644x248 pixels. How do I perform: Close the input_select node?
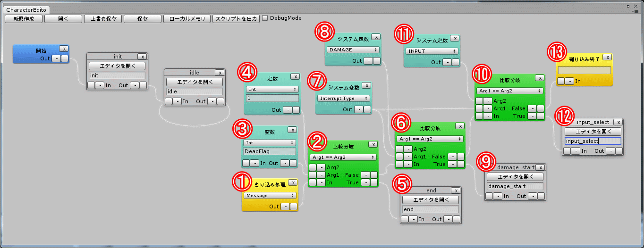618,122
